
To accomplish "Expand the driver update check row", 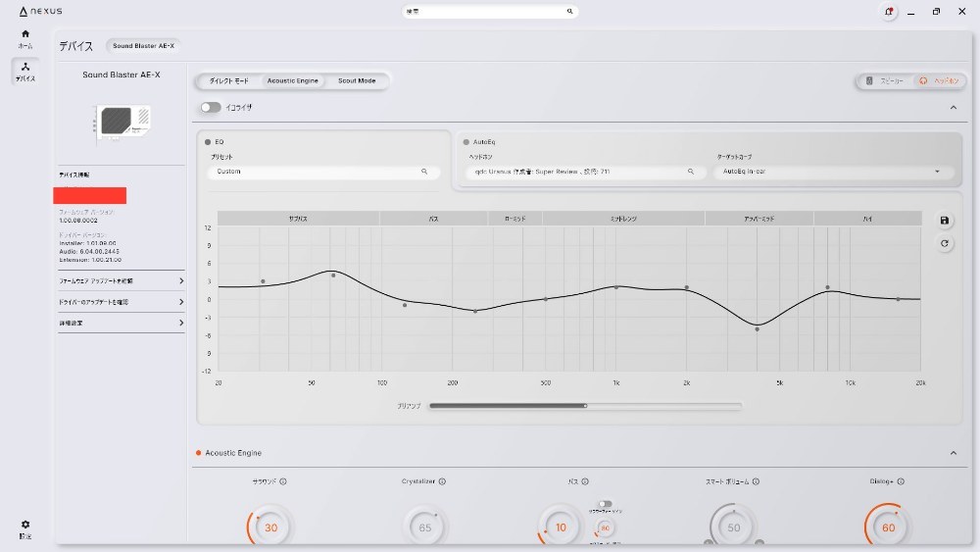I will (122, 302).
